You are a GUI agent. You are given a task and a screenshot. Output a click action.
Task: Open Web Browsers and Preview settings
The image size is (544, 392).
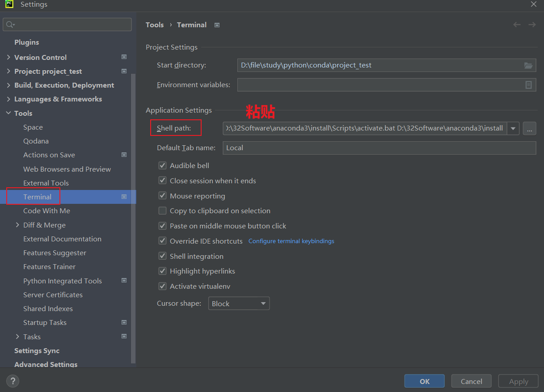pyautogui.click(x=67, y=169)
